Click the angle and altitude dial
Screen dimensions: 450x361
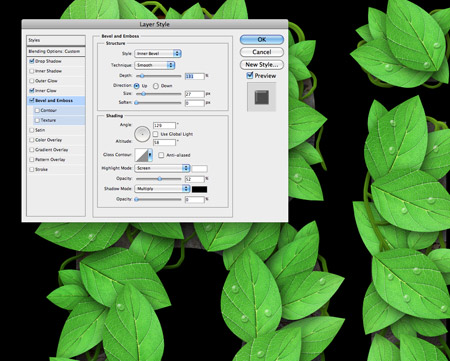click(142, 133)
